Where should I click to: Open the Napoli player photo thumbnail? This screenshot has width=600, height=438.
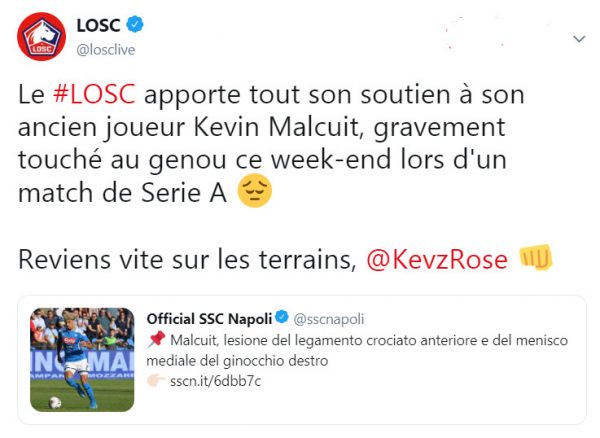[x=83, y=359]
